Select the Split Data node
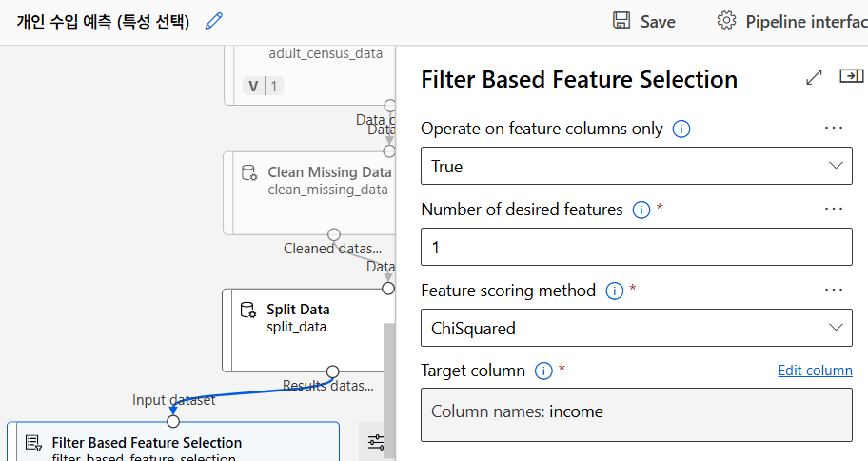The height and width of the screenshot is (461, 868). tap(305, 329)
